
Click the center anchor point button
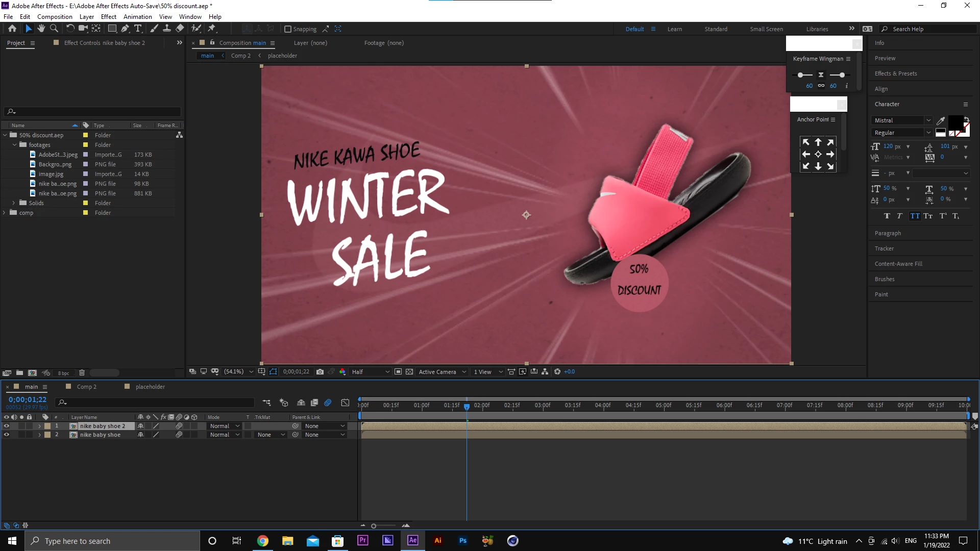point(818,154)
